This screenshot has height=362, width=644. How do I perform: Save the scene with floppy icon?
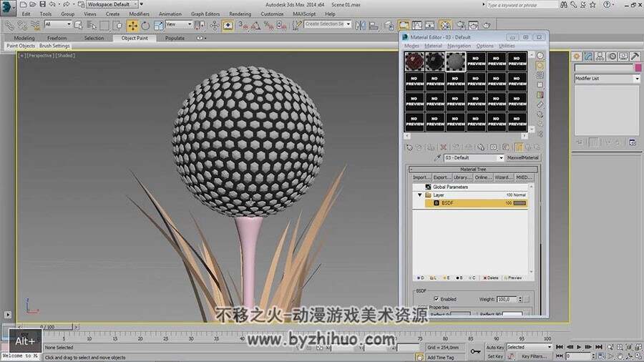coord(42,4)
